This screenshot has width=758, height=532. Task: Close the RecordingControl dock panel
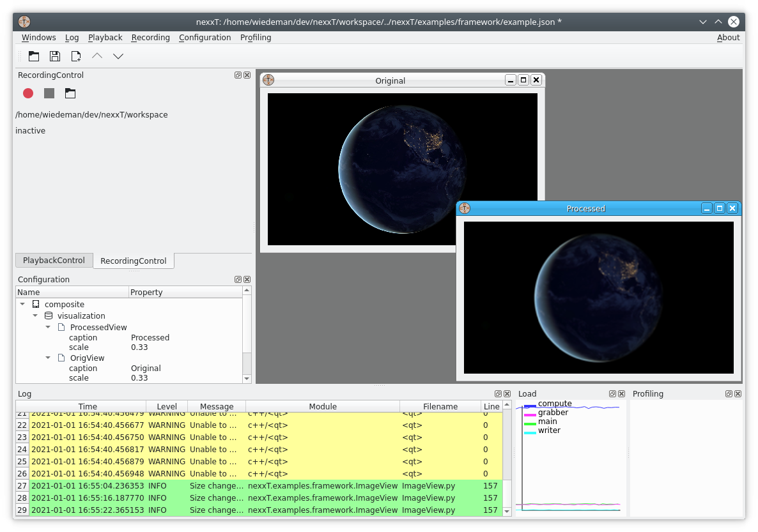pyautogui.click(x=247, y=75)
